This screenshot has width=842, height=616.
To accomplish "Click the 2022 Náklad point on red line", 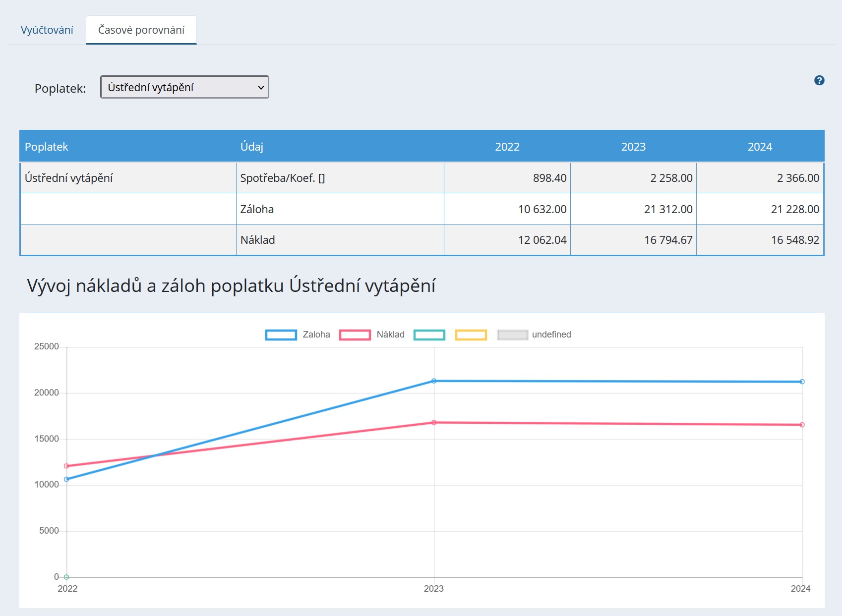I will [x=66, y=466].
